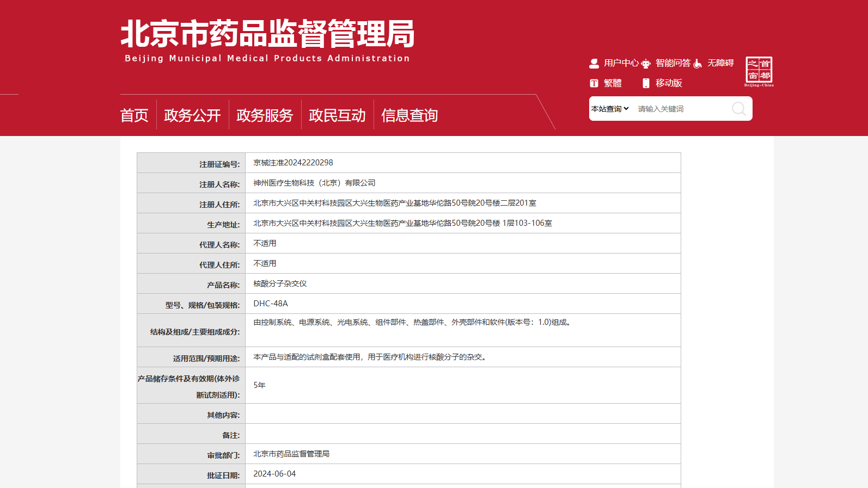This screenshot has height=488, width=868.
Task: Click the 繁體 link
Action: 613,83
